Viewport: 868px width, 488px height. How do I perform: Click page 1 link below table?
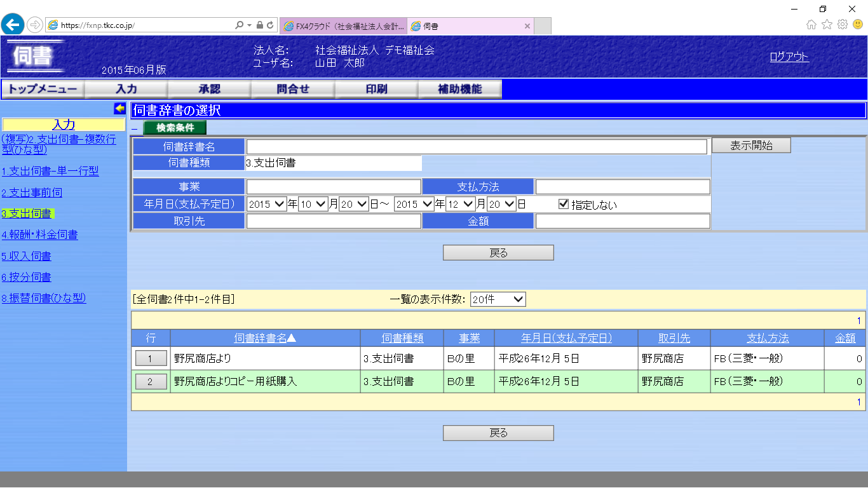pos(859,402)
